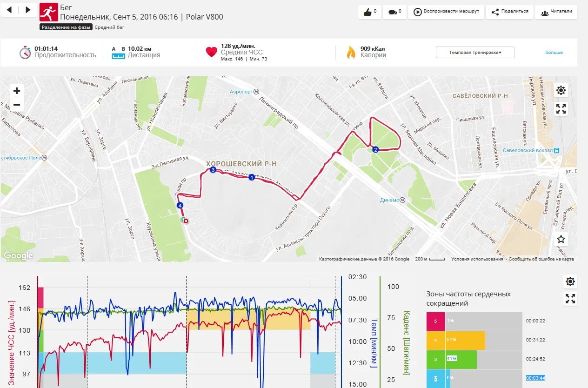Click the Поделиться share button
This screenshot has width=588, height=388.
(510, 12)
